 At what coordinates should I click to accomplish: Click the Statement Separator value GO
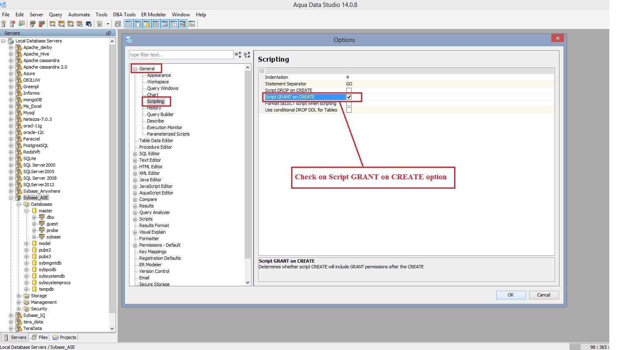pyautogui.click(x=349, y=84)
